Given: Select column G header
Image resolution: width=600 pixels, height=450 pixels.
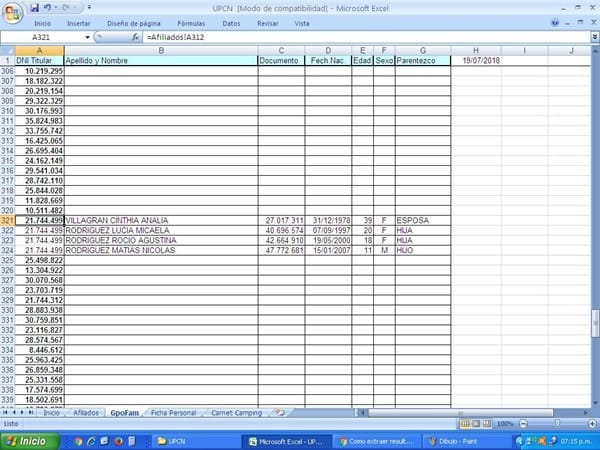Looking at the screenshot, I should point(423,51).
